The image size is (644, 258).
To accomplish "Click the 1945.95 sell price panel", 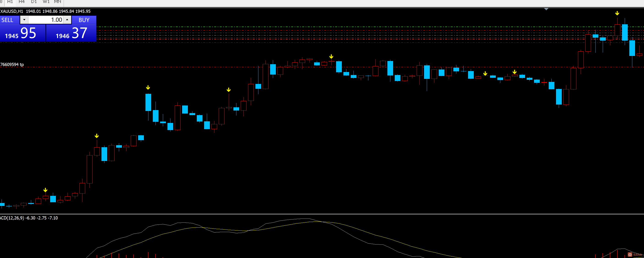I will (22, 33).
